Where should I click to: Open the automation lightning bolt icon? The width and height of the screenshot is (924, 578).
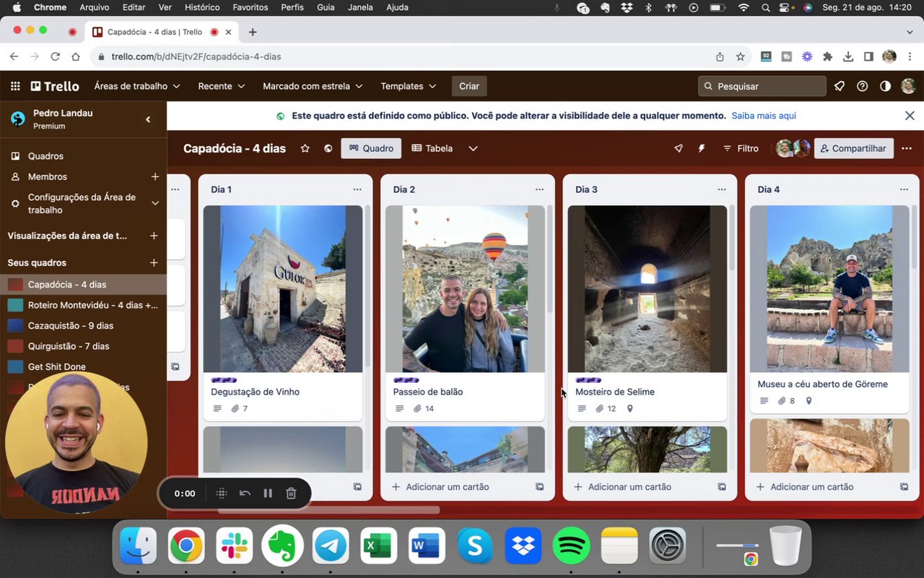point(701,148)
